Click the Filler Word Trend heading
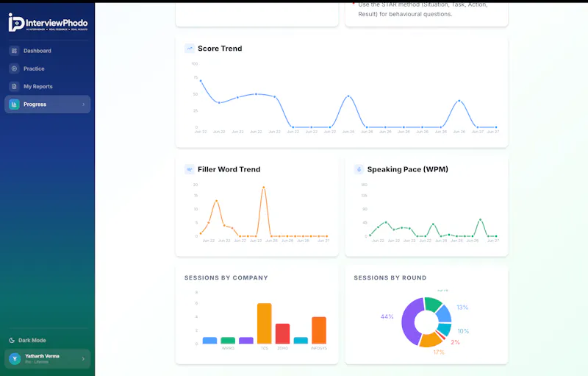Image resolution: width=588 pixels, height=376 pixels. 229,169
